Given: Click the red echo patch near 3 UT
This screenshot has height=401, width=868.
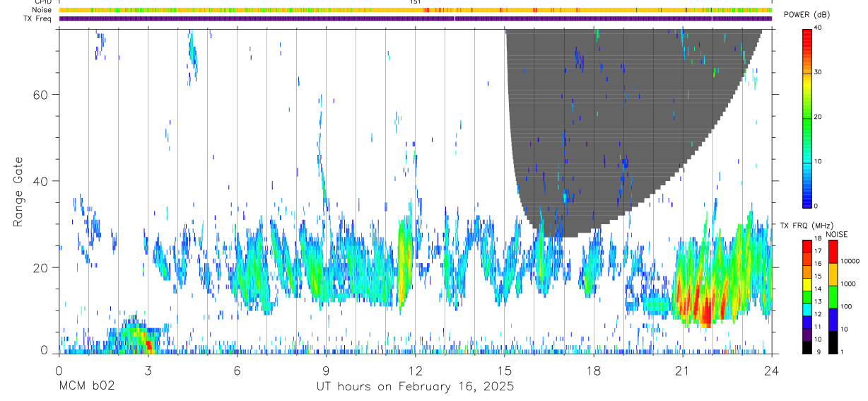Looking at the screenshot, I should click(x=148, y=345).
